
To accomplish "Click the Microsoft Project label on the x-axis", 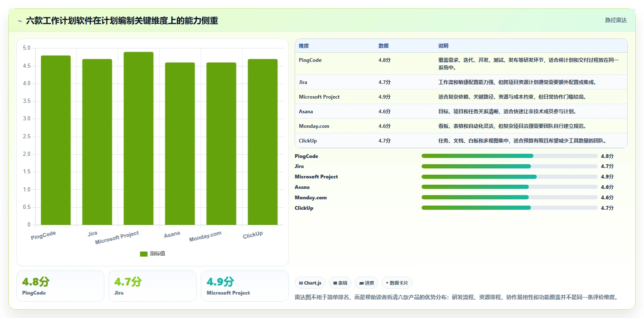I will [x=117, y=238].
